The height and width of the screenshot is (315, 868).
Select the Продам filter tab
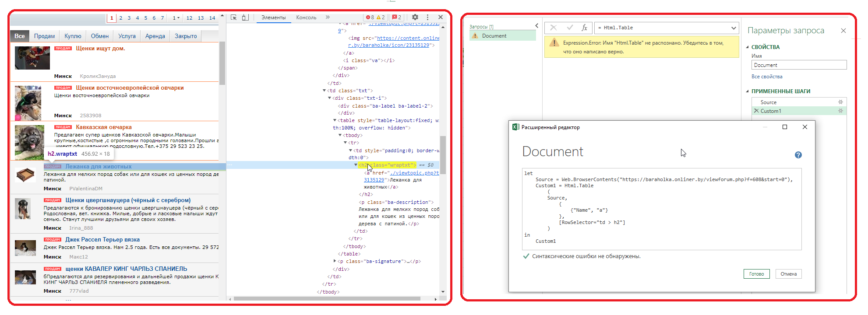click(45, 36)
